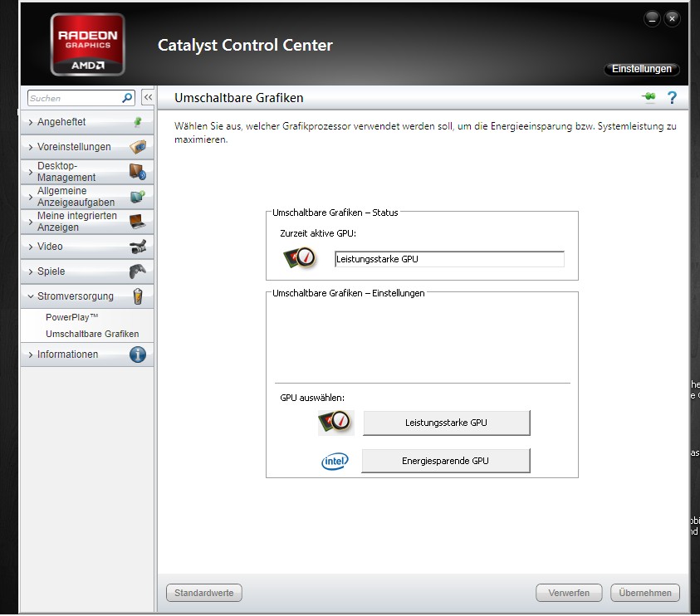
Task: Expand the Spiele section
Action: coord(87,271)
